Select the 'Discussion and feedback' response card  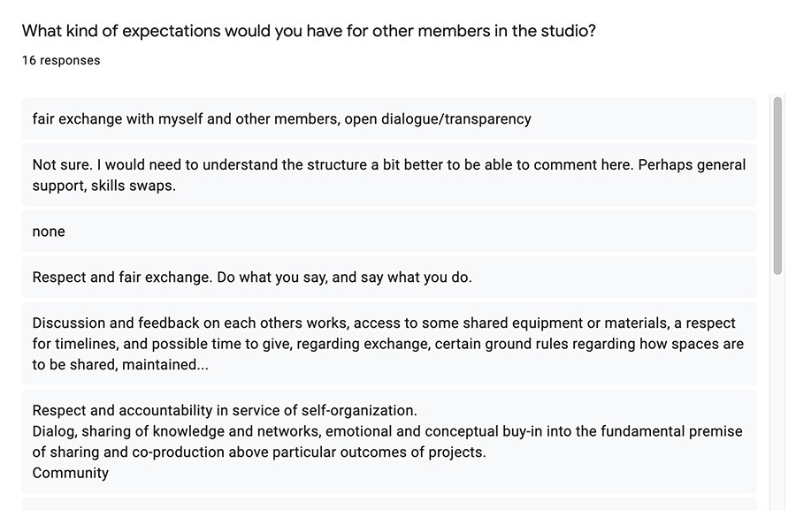coord(389,344)
